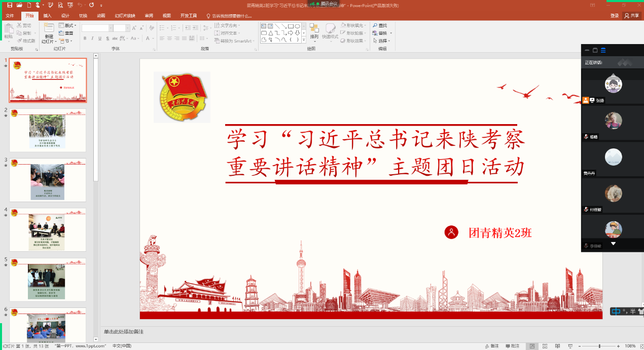Open the File (文件) tab
This screenshot has width=644, height=350.
pos(10,16)
